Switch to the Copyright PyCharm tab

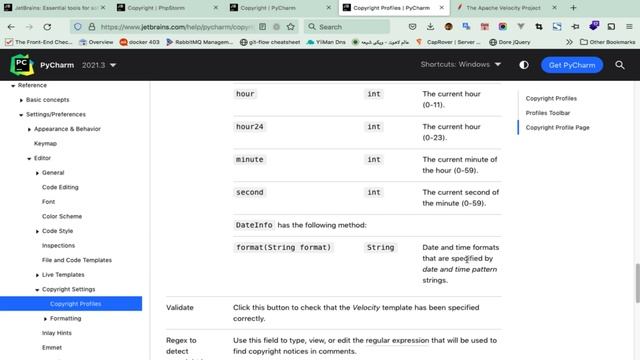coord(280,8)
